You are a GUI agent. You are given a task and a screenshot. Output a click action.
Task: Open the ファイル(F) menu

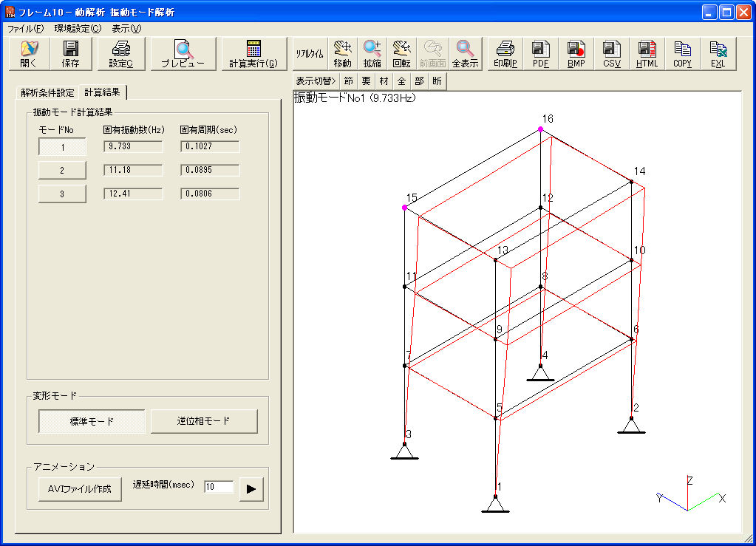click(26, 29)
